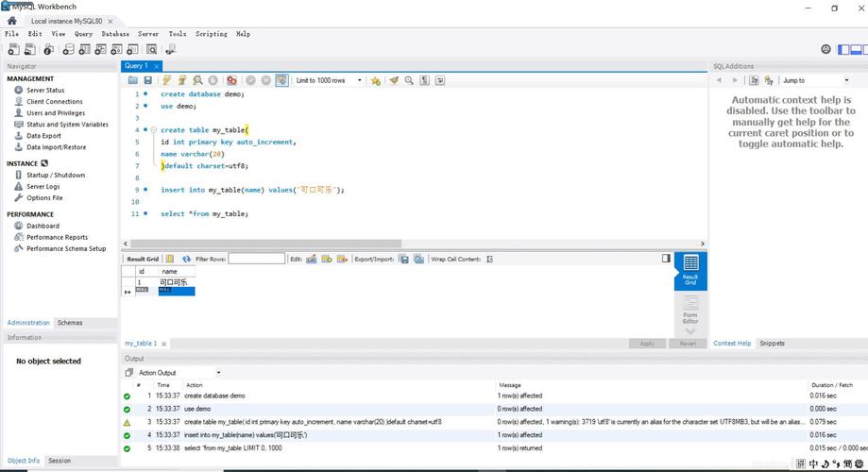This screenshot has height=472, width=868.
Task: Open Users and Privileges
Action: pyautogui.click(x=55, y=113)
